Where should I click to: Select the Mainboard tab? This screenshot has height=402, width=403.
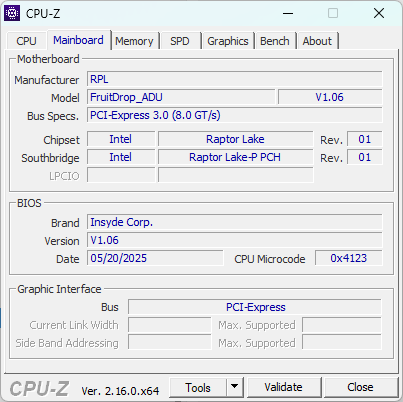pyautogui.click(x=79, y=40)
